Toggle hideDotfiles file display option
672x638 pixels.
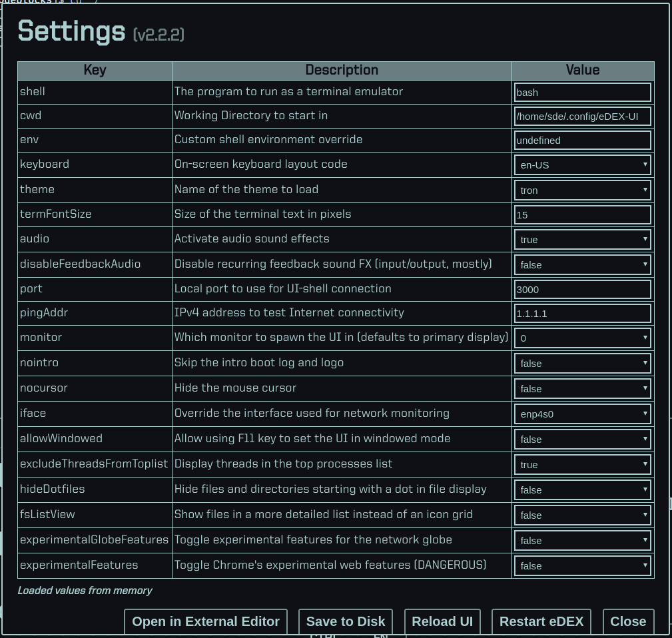click(x=582, y=489)
